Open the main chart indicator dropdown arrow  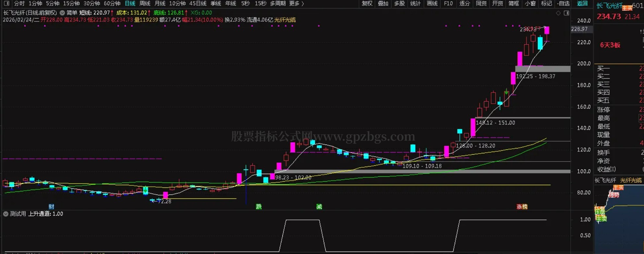tap(62, 13)
